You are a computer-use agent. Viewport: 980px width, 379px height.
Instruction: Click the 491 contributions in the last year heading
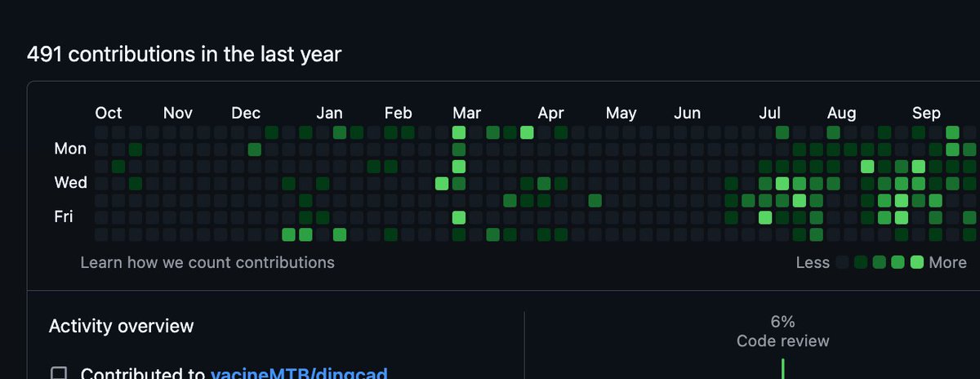click(185, 55)
